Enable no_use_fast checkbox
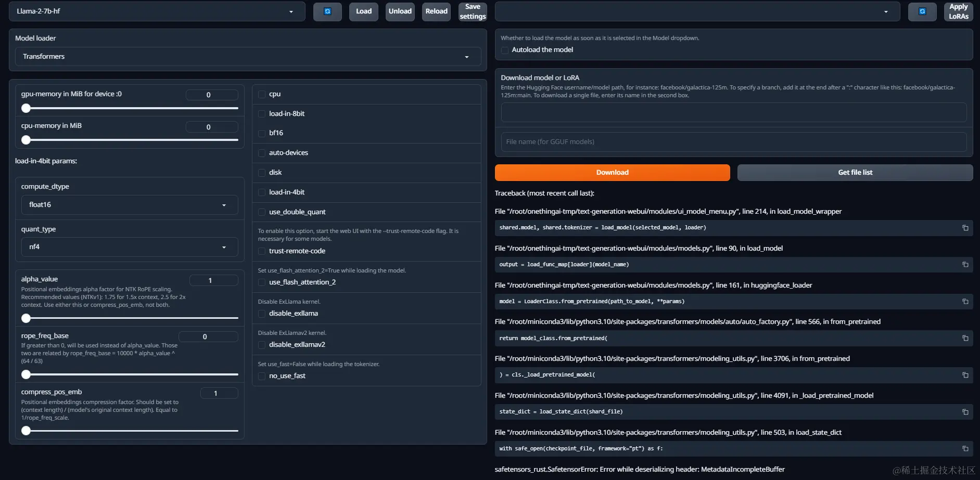Image resolution: width=980 pixels, height=480 pixels. (x=262, y=376)
